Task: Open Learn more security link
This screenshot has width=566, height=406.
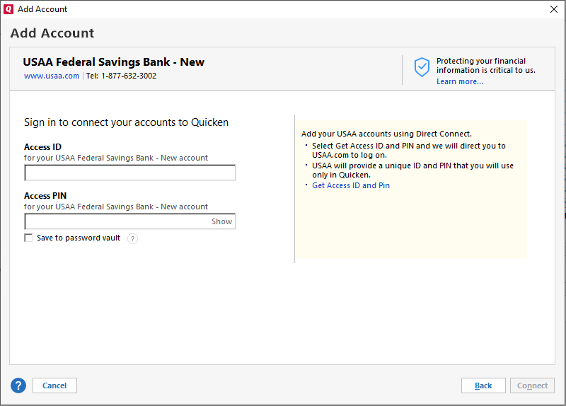Action: [460, 82]
